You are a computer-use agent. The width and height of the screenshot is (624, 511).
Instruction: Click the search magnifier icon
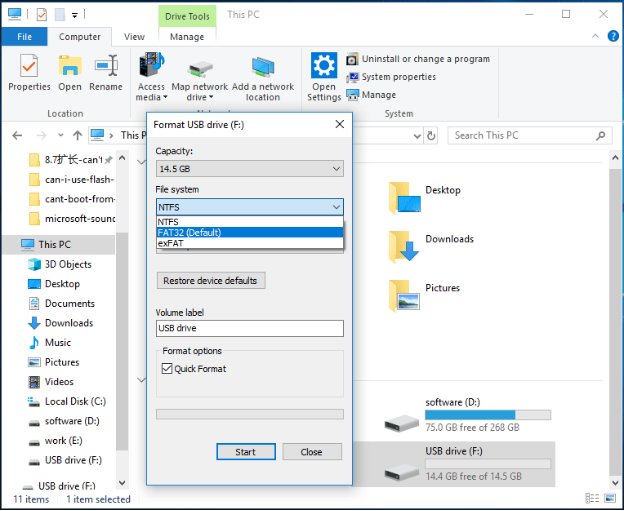[x=600, y=136]
